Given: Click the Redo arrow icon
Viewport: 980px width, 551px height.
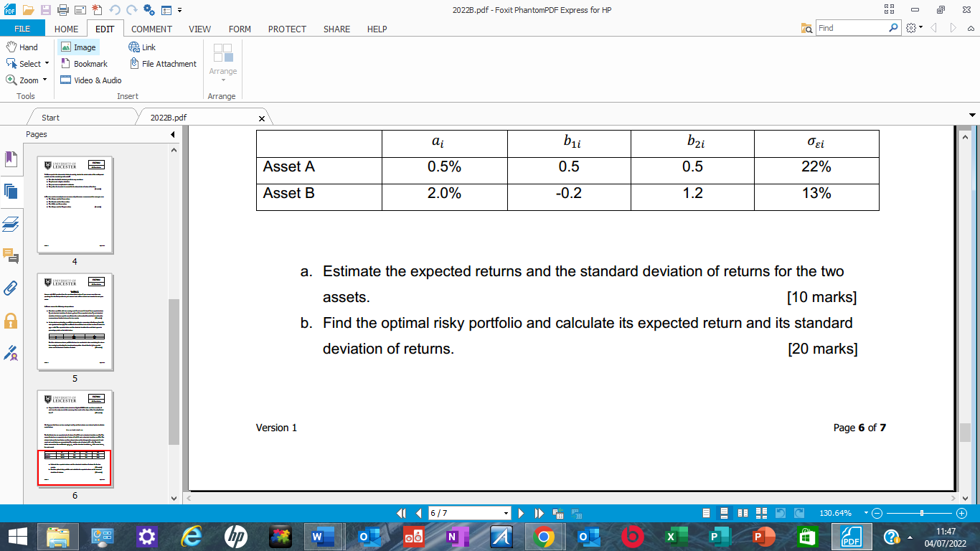Looking at the screenshot, I should (x=131, y=10).
